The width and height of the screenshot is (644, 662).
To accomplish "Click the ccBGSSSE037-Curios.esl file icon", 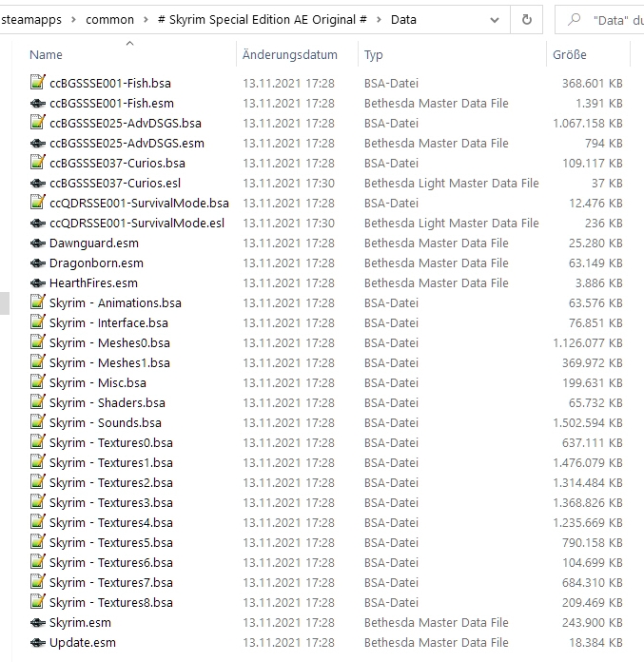I will [x=38, y=183].
